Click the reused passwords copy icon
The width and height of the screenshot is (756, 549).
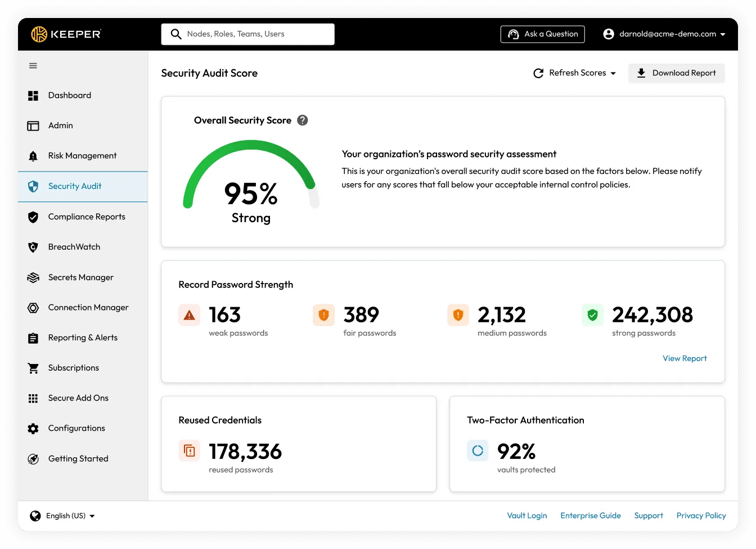point(190,451)
